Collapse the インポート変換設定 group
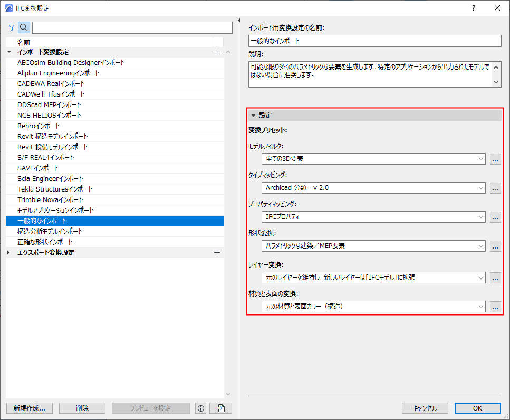The height and width of the screenshot is (420, 510). pyautogui.click(x=9, y=52)
